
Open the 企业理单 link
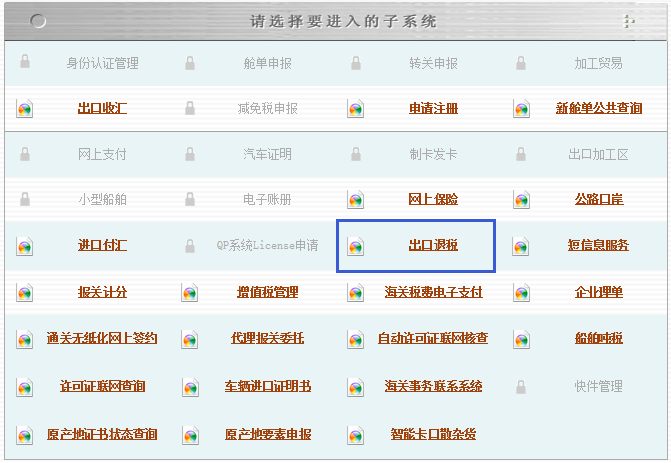point(599,292)
